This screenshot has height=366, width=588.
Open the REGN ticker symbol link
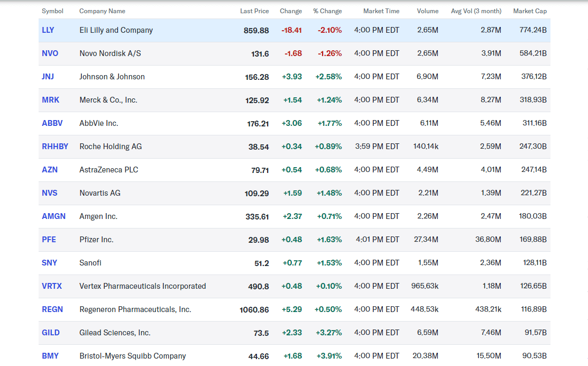pyautogui.click(x=52, y=309)
